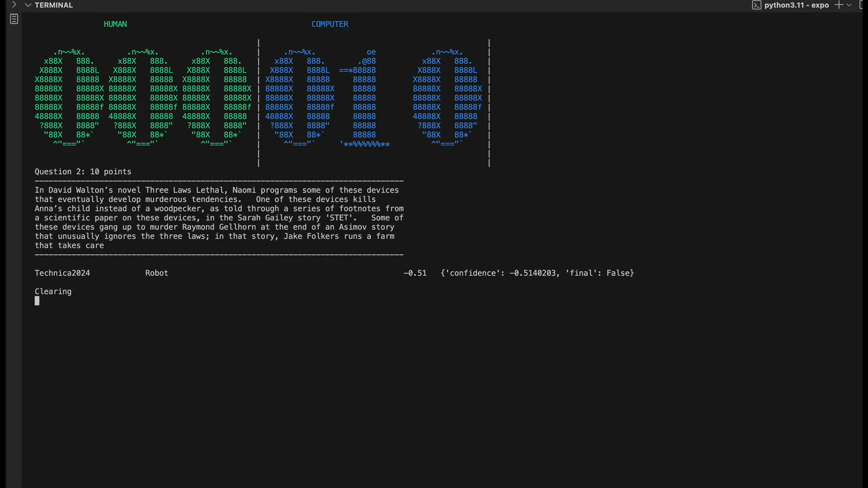Click the -0.51 score value
Viewport: 868px width, 488px height.
coord(415,273)
